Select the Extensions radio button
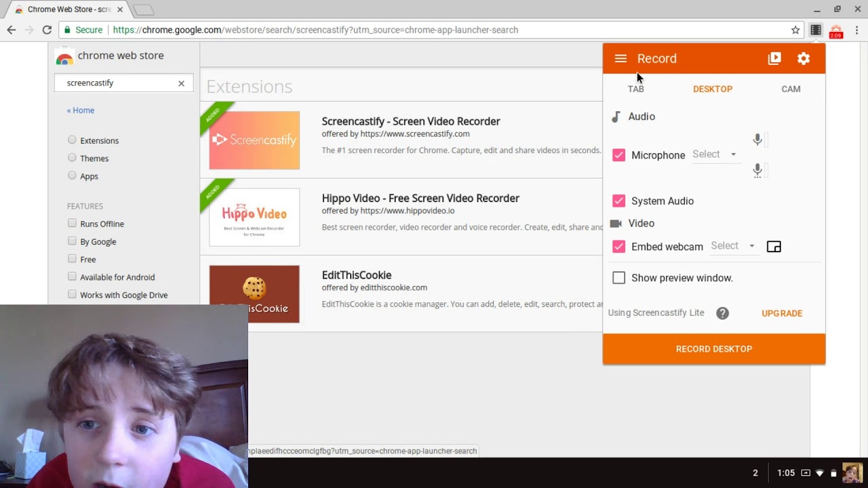Image resolution: width=868 pixels, height=488 pixels. [x=72, y=140]
